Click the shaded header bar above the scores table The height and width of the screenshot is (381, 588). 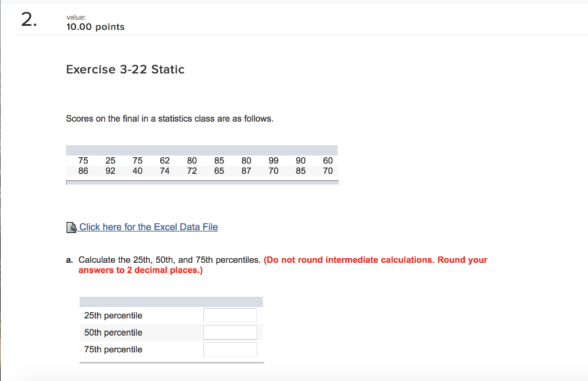(202, 149)
